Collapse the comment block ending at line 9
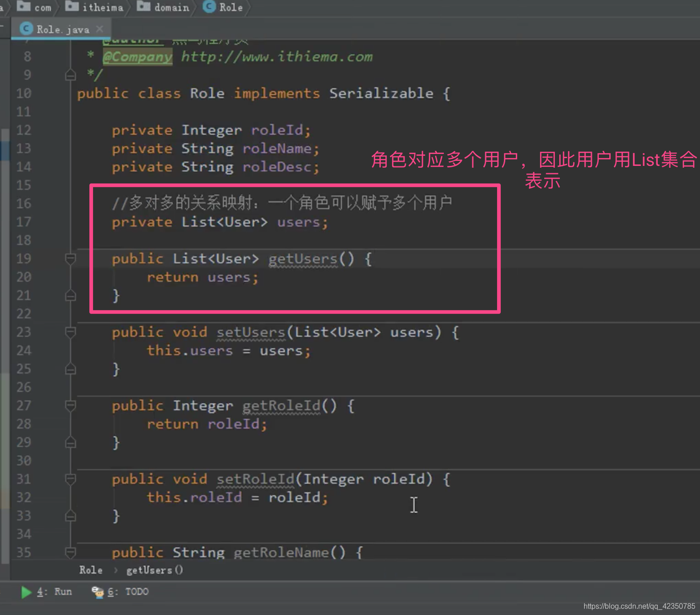Viewport: 700px width, 615px height. pyautogui.click(x=71, y=75)
